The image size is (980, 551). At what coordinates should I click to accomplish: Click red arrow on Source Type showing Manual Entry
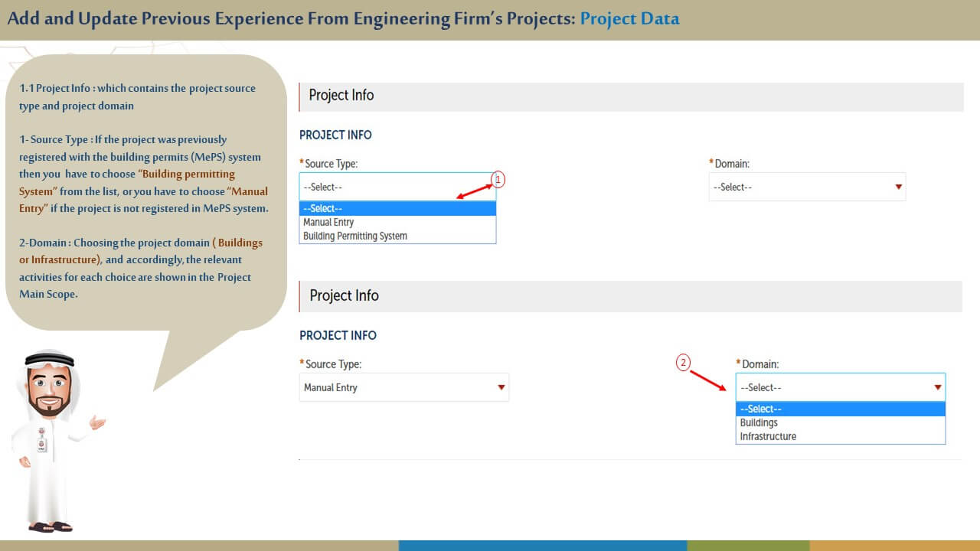click(x=501, y=387)
